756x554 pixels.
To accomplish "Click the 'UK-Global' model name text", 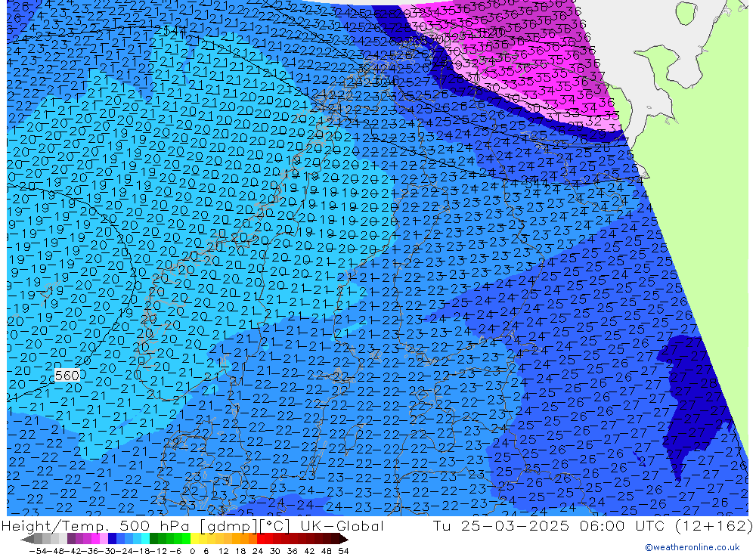I will (x=342, y=525).
